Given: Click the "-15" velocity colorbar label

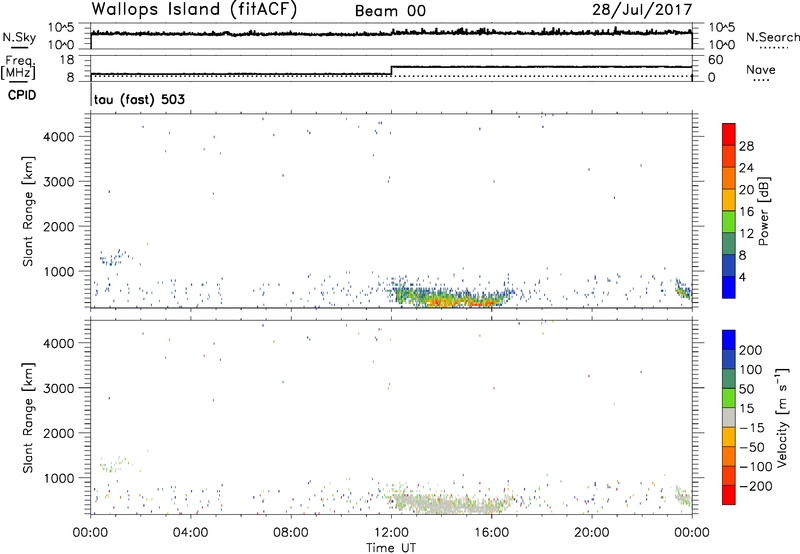Looking at the screenshot, I should tap(753, 427).
